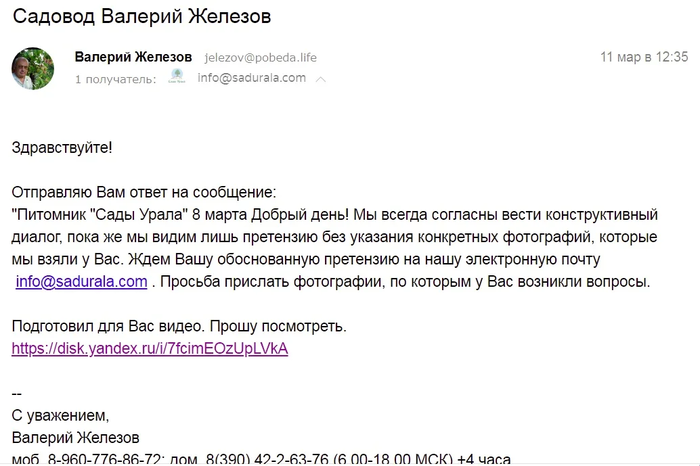Click the signature name Валерий Железов
Image resolution: width=700 pixels, height=466 pixels.
point(76,437)
